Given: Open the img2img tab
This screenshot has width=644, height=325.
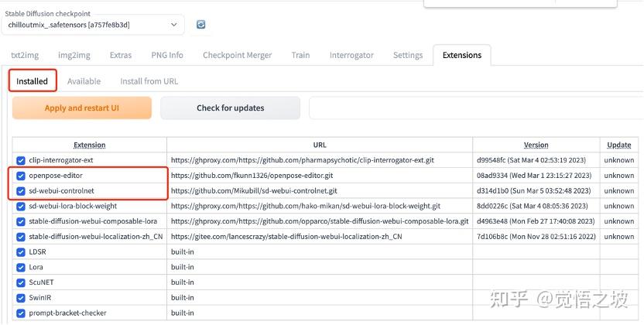Looking at the screenshot, I should coord(74,55).
